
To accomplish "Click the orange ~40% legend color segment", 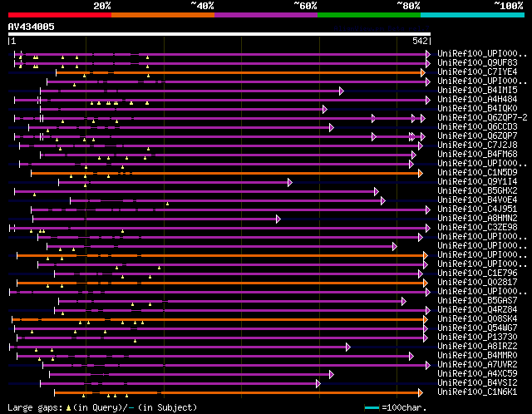I will click(163, 15).
